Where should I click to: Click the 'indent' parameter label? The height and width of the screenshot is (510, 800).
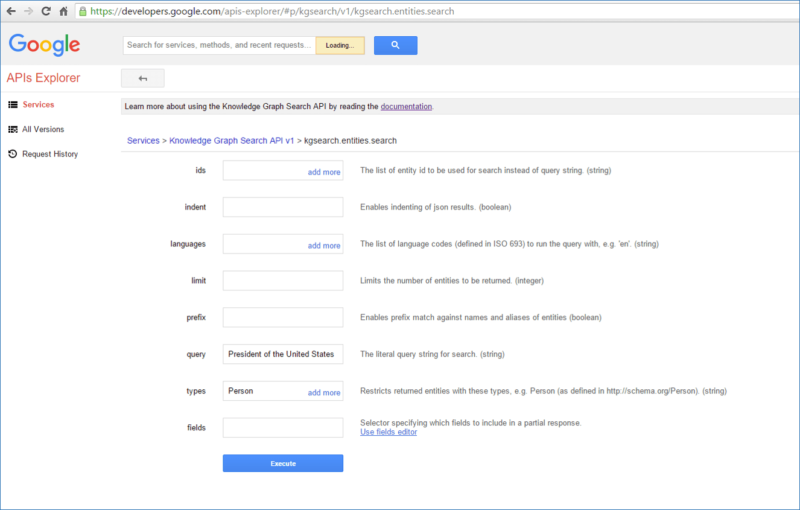point(195,207)
